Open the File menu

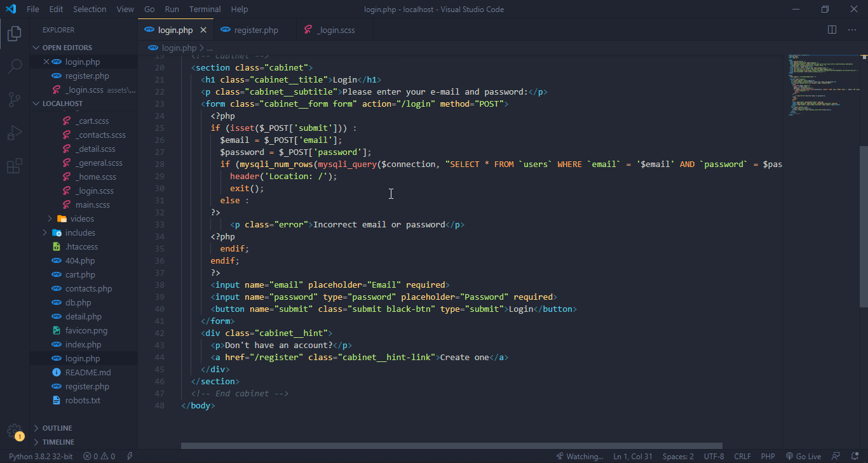coord(33,9)
